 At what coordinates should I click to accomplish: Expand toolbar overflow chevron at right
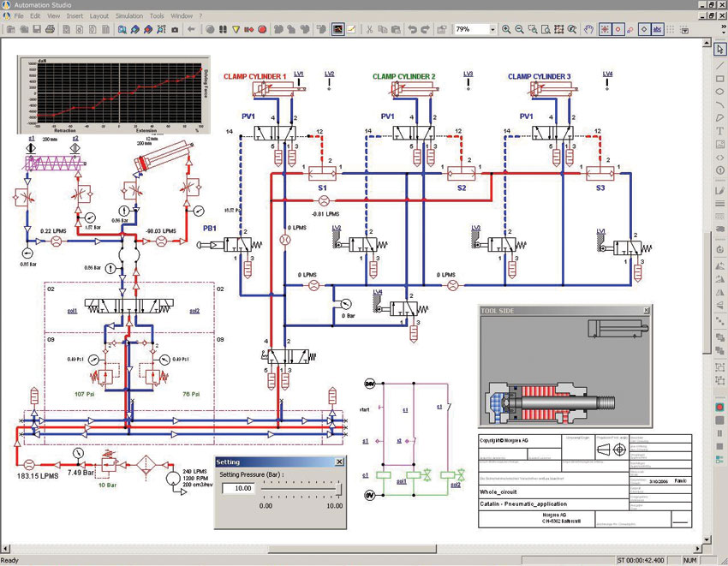coord(723,27)
